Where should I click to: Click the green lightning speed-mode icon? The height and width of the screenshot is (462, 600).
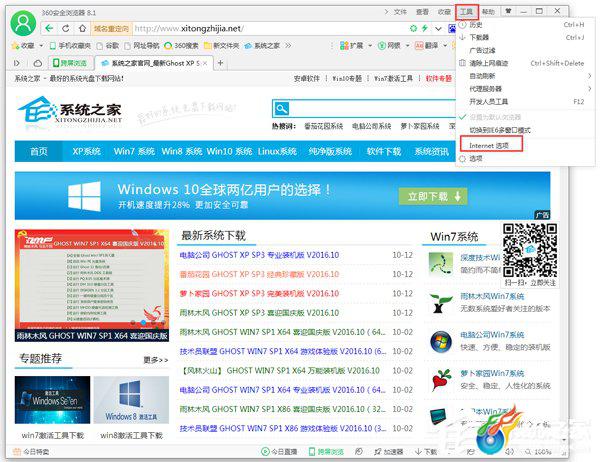pyautogui.click(x=425, y=28)
